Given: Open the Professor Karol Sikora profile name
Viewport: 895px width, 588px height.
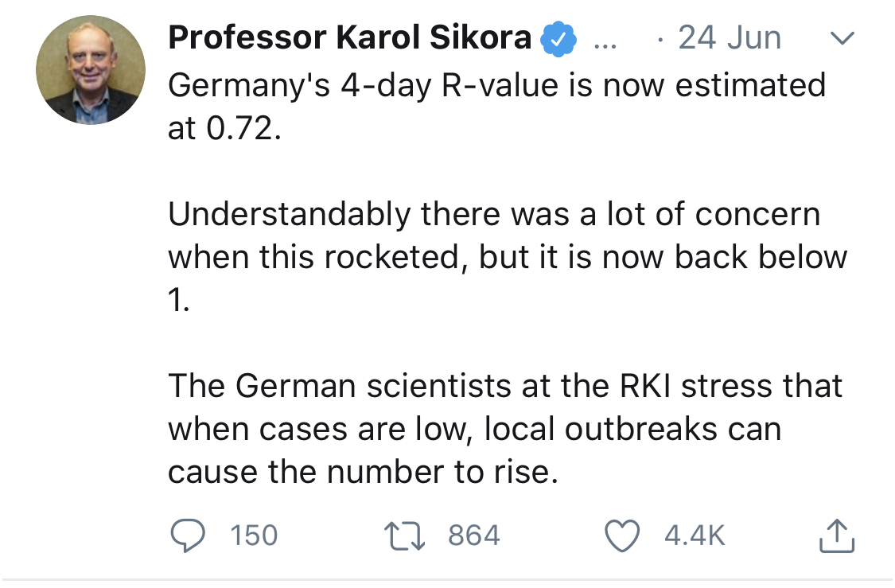Looking at the screenshot, I should [349, 37].
